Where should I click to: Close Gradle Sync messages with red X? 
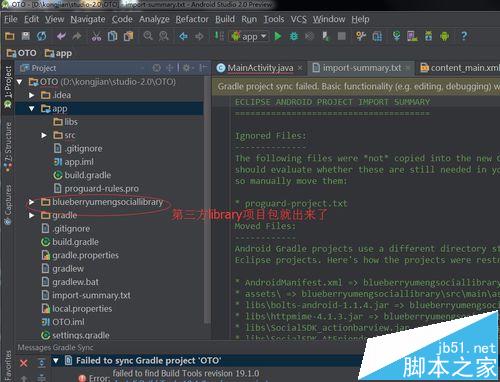pyautogui.click(x=24, y=363)
